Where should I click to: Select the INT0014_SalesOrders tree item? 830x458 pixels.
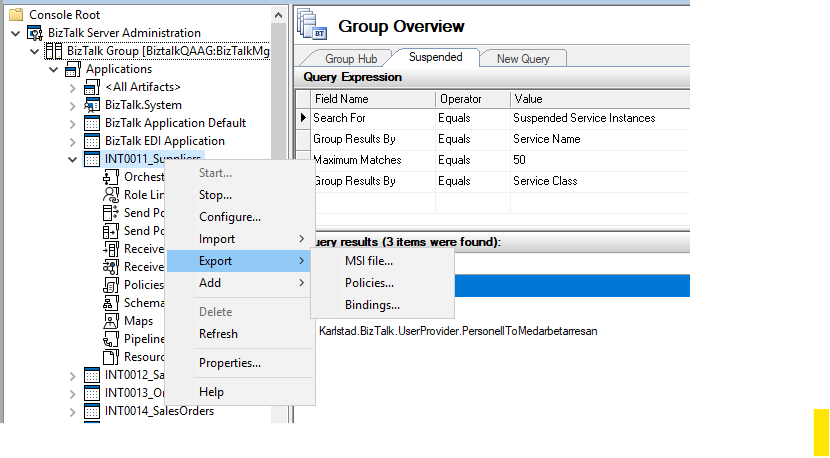point(159,411)
